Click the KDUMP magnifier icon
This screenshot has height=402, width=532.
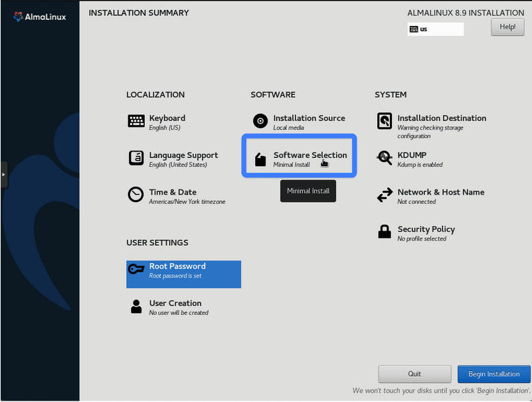(x=385, y=158)
